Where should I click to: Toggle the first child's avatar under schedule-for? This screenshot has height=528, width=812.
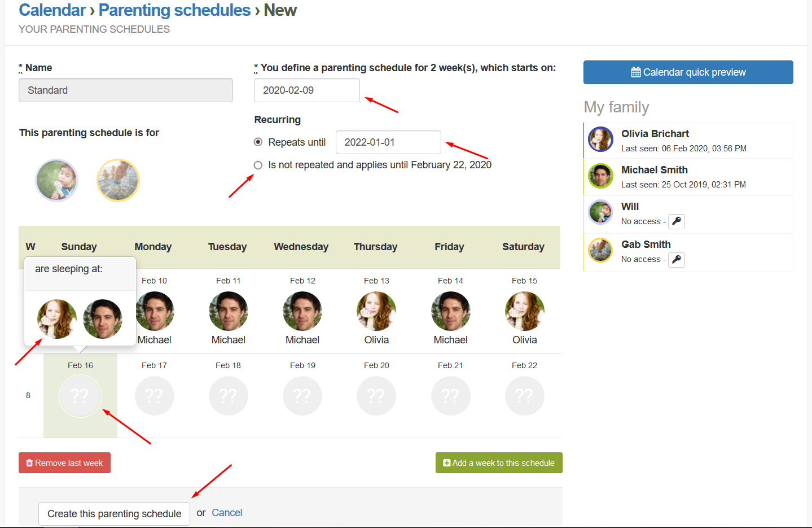tap(57, 181)
